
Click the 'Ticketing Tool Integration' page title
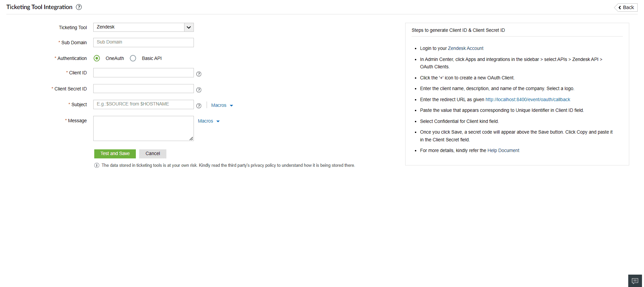click(x=39, y=7)
